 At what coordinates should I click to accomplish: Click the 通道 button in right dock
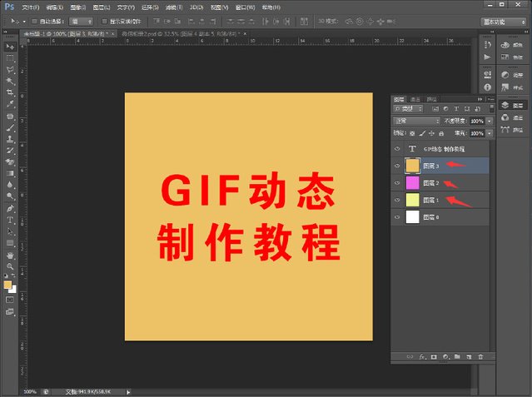click(x=512, y=117)
